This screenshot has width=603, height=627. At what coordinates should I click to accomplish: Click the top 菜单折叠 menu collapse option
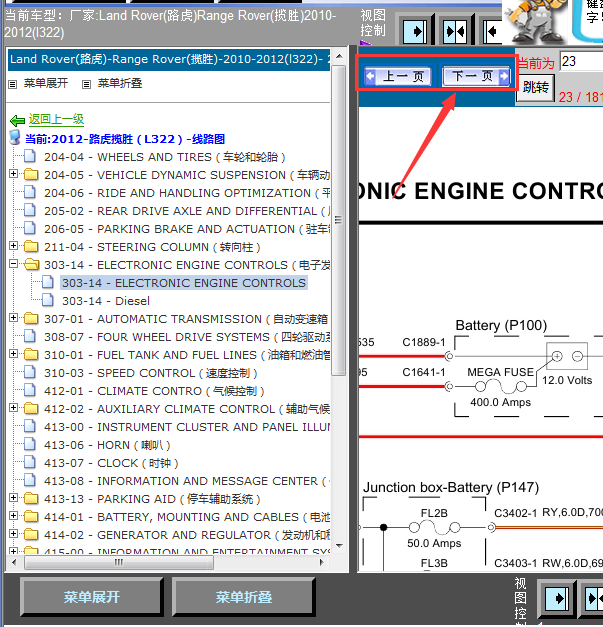tap(120, 83)
